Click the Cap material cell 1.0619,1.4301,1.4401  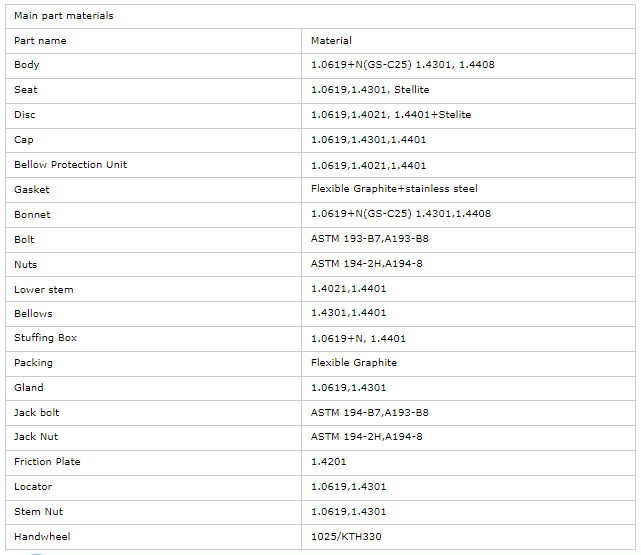368,140
